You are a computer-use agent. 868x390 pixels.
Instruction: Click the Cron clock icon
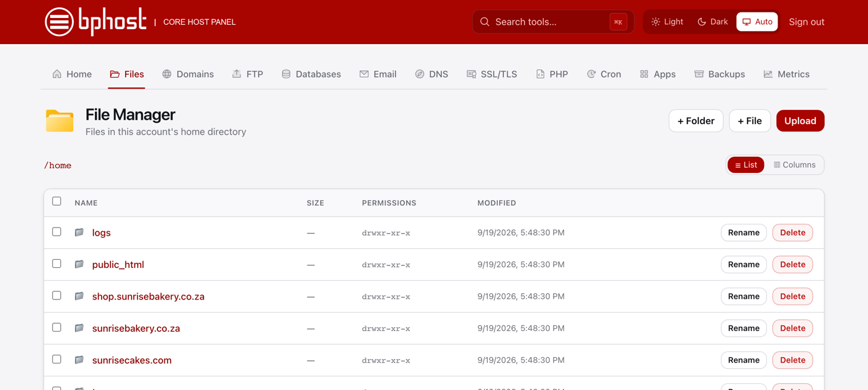(x=591, y=74)
